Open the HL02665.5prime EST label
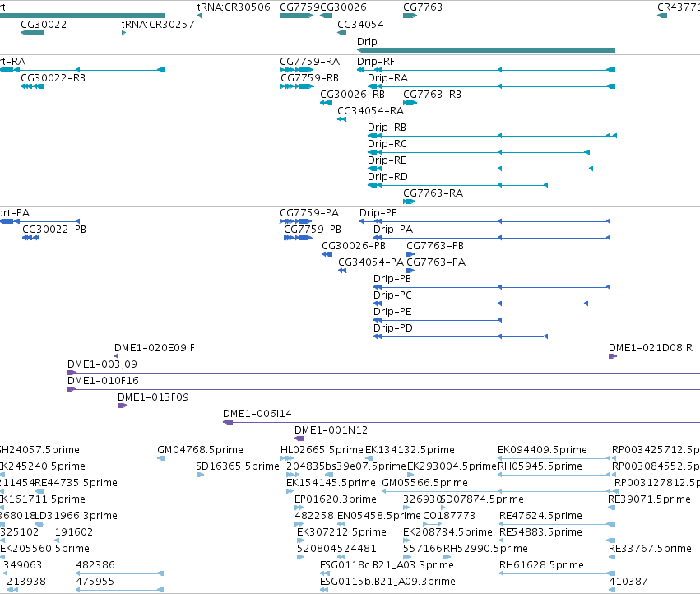 (x=322, y=450)
